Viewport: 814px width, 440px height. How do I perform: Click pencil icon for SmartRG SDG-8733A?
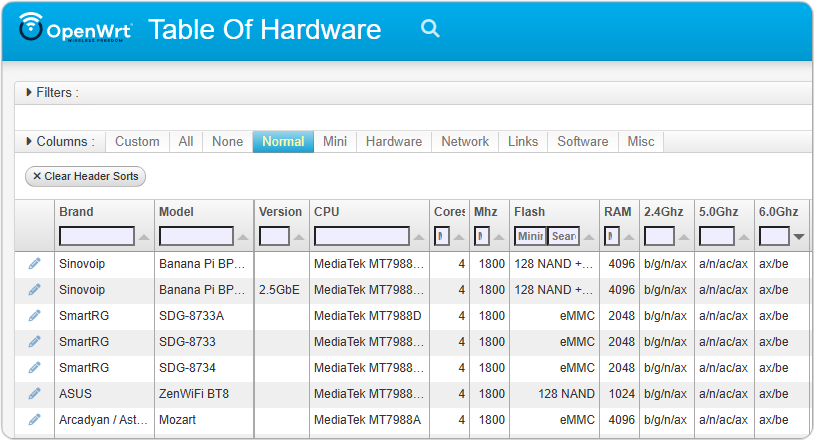[x=35, y=315]
